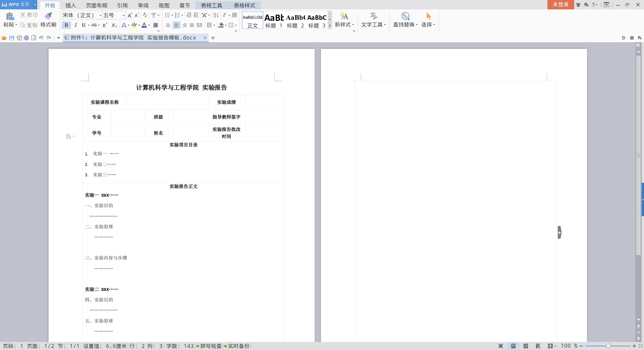Undo the last action
The image size is (644, 350).
pos(41,38)
